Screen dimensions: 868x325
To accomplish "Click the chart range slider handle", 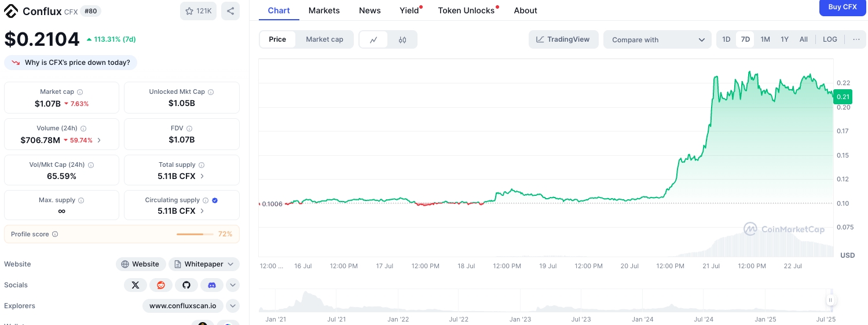I will [830, 300].
